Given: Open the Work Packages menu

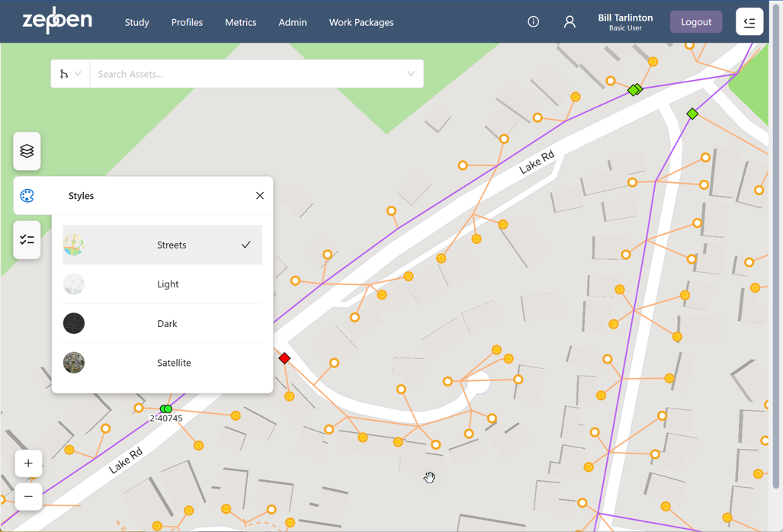Looking at the screenshot, I should pyautogui.click(x=361, y=22).
